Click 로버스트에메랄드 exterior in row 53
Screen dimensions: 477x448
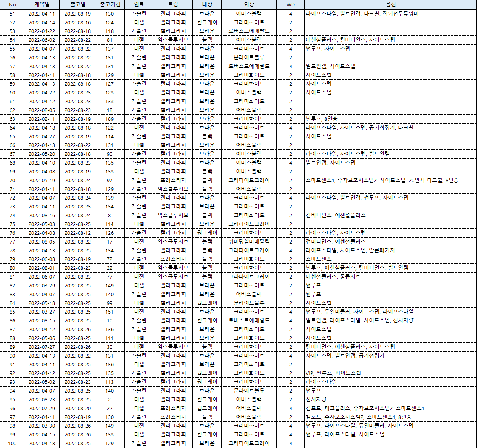tap(249, 31)
